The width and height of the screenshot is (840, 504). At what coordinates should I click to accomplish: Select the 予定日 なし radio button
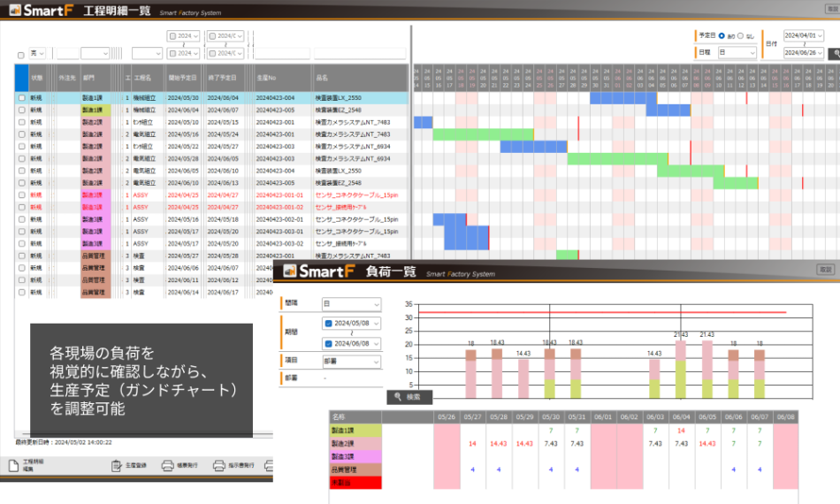(740, 36)
